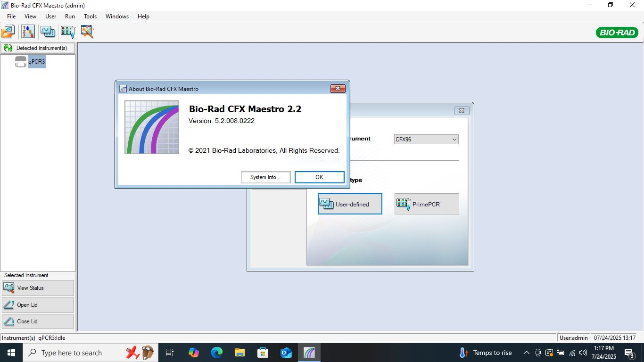Select the qPCR3 label in instrument tree

37,62
